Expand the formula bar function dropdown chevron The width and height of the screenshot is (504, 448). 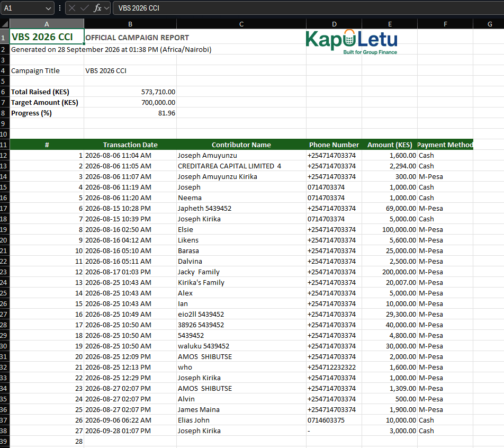coord(107,8)
